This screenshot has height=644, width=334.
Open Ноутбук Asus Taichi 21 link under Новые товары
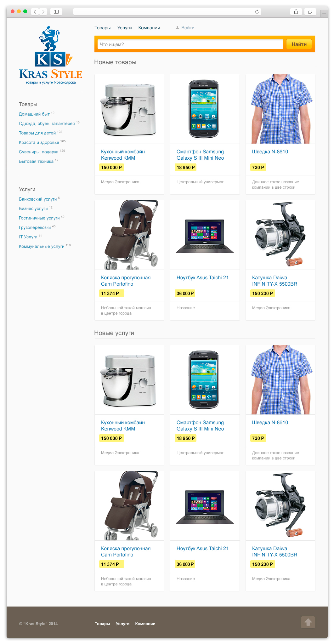(203, 277)
